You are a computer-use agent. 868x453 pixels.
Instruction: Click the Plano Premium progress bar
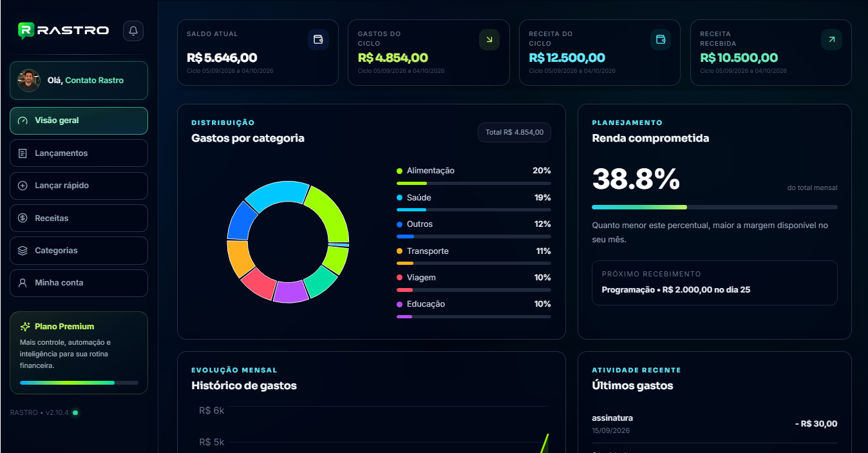pos(79,383)
